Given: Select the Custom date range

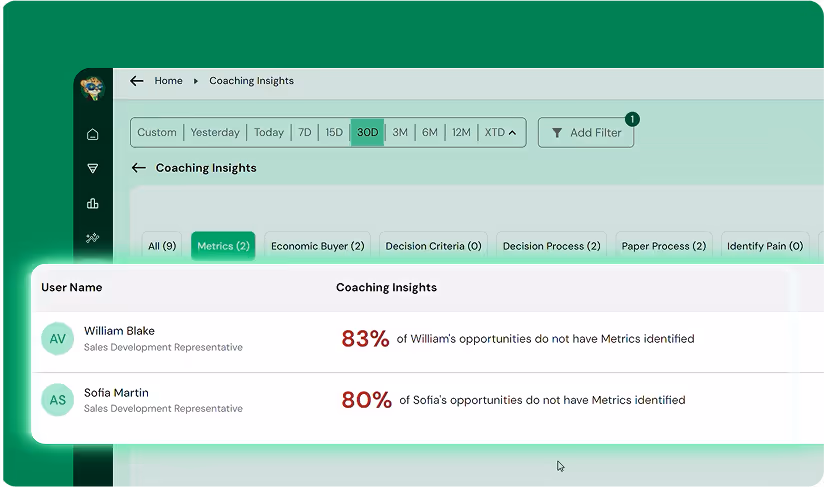Looking at the screenshot, I should [x=157, y=132].
